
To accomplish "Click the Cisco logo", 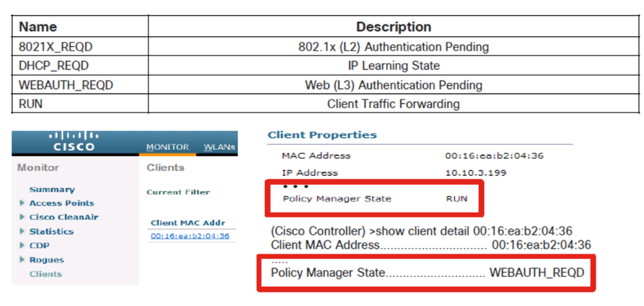I will [x=74, y=142].
